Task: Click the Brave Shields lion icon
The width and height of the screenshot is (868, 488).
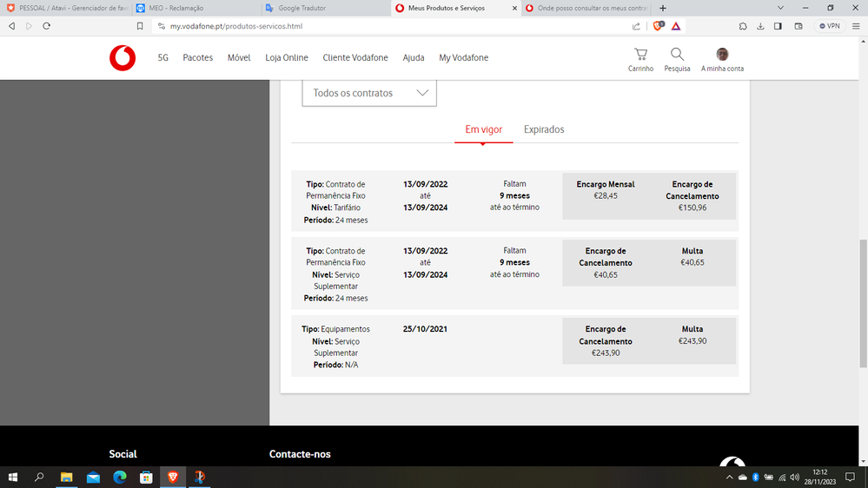Action: coord(658,26)
